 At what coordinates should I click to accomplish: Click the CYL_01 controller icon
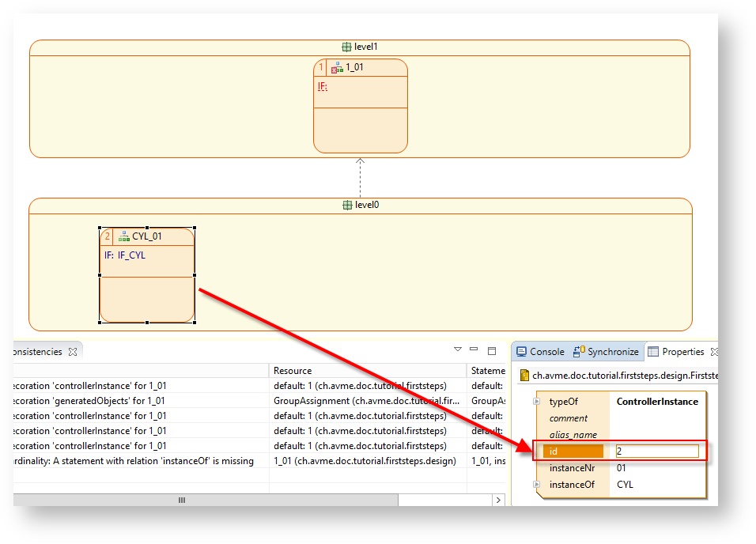(123, 236)
